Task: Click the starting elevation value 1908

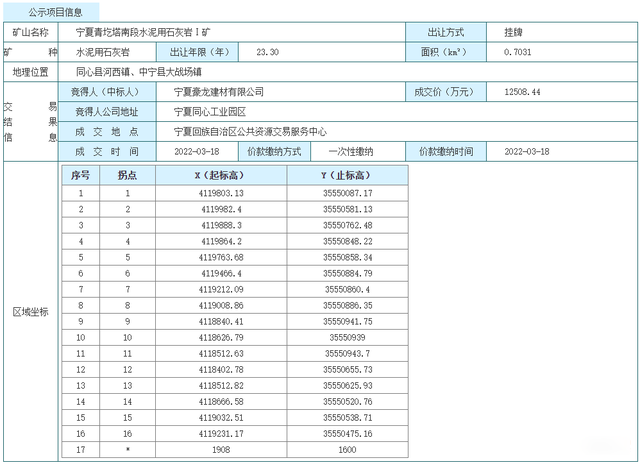Action: point(220,451)
